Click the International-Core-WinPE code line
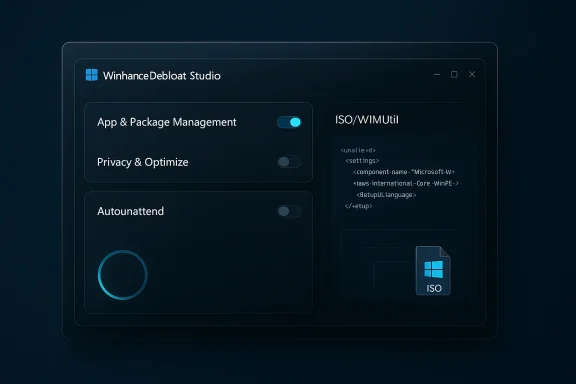Screen dimensions: 576x384 [406, 183]
